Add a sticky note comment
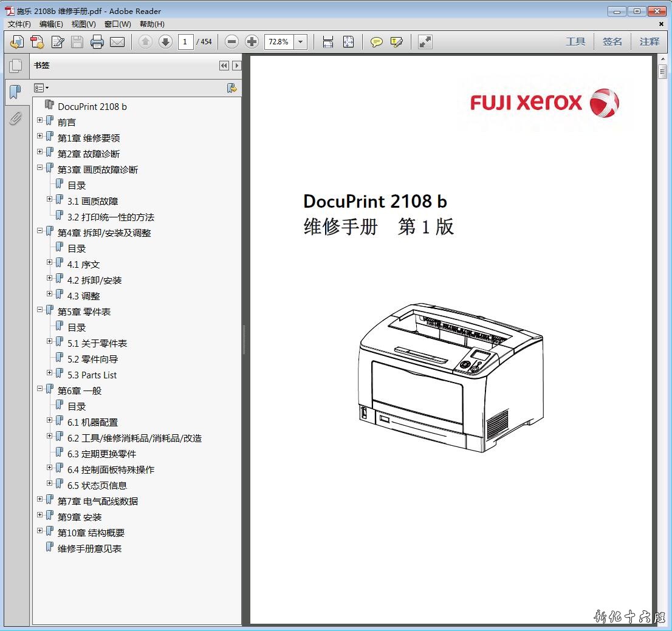The width and height of the screenshot is (672, 631). point(377,42)
